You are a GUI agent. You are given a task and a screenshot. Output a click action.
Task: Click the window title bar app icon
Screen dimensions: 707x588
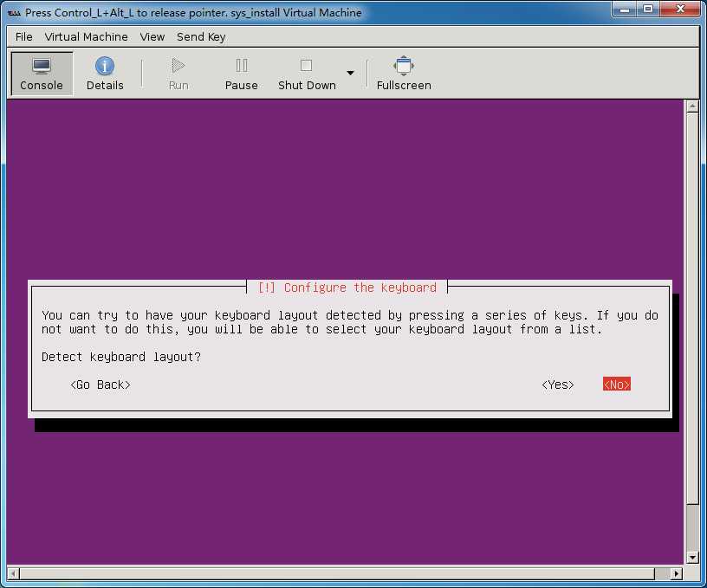(14, 13)
